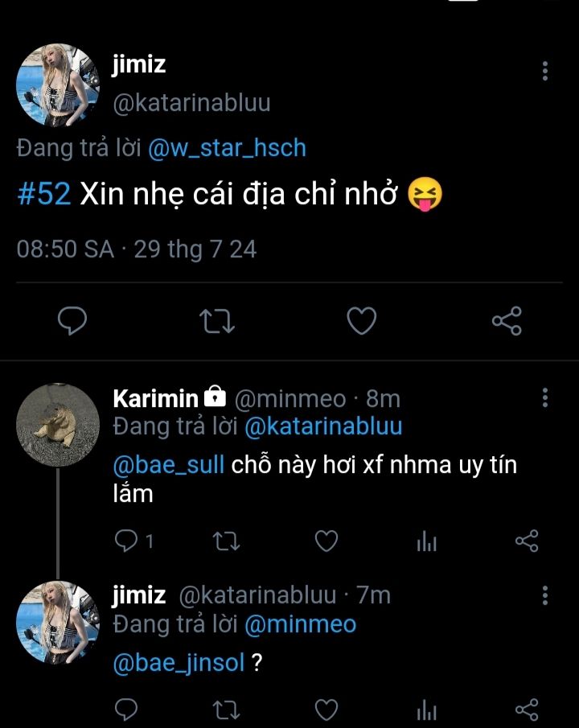Screen dimensions: 579x728
Task: Open more options for main tweet
Action: coord(545,71)
